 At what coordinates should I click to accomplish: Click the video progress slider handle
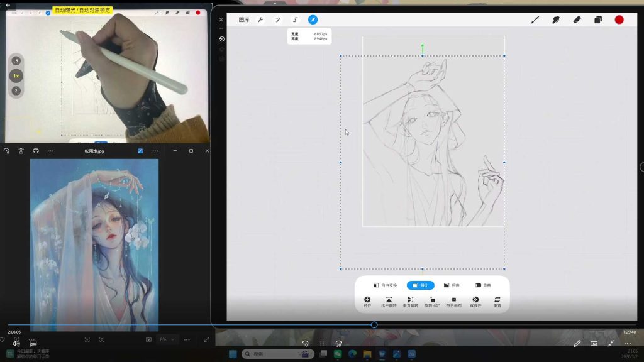(x=374, y=325)
